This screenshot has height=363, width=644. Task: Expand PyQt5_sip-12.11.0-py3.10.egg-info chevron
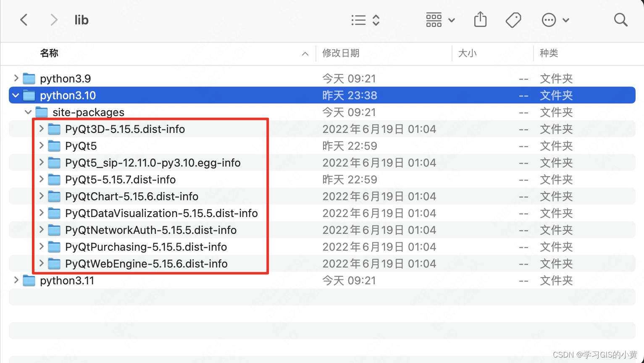click(x=41, y=162)
